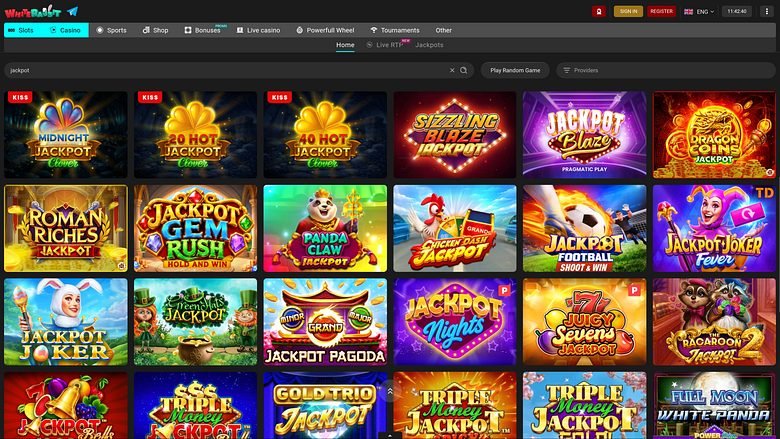Open Sizzling Blaze Jackpot game
Image resolution: width=780 pixels, height=439 pixels.
coord(455,135)
